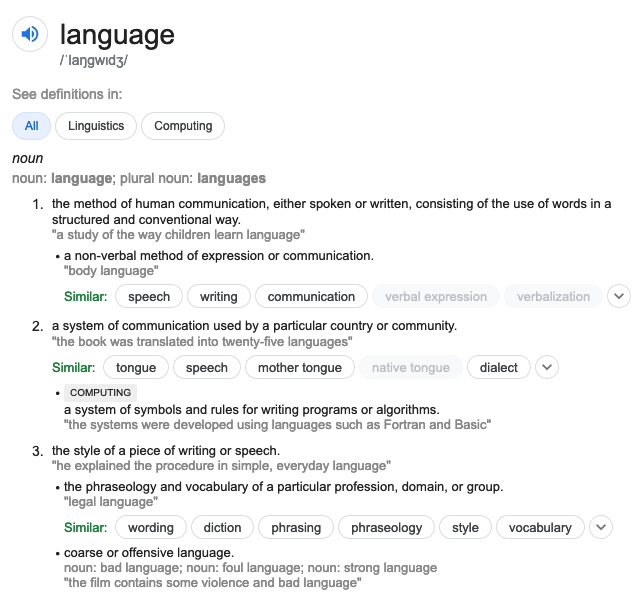Switch to Computing definitions filter

pyautogui.click(x=183, y=126)
